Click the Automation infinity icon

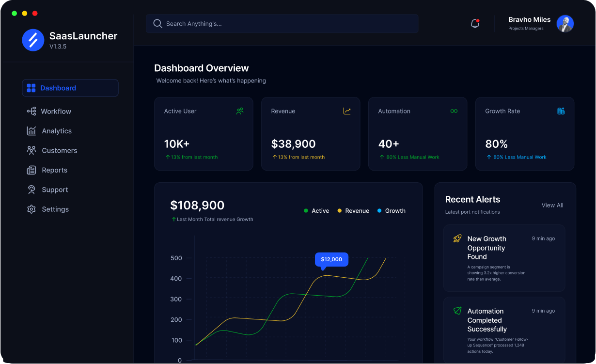point(454,111)
